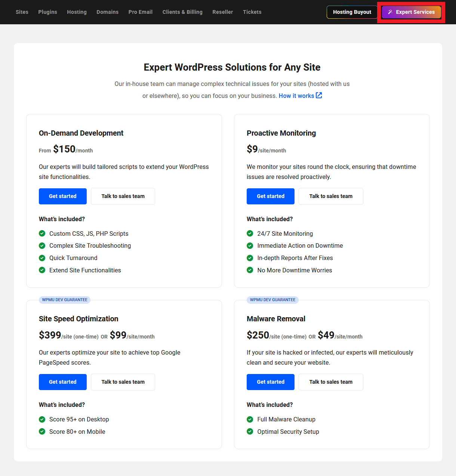456x476 pixels.
Task: Open the Sites menu
Action: click(x=22, y=12)
